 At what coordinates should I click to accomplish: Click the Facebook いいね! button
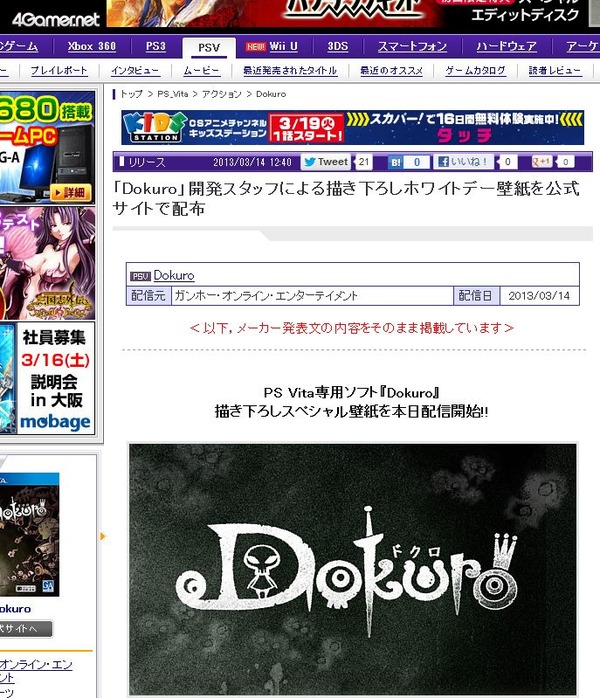463,162
